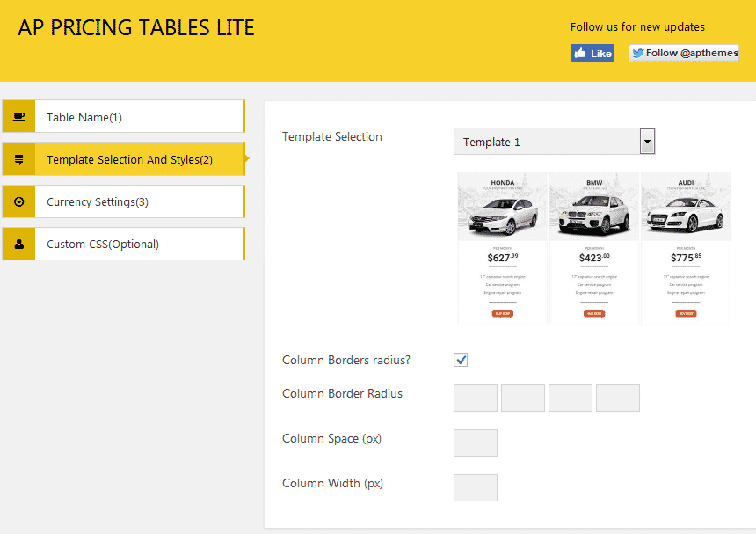This screenshot has width=756, height=534.
Task: Click the orange button under Audi preview
Action: [686, 313]
